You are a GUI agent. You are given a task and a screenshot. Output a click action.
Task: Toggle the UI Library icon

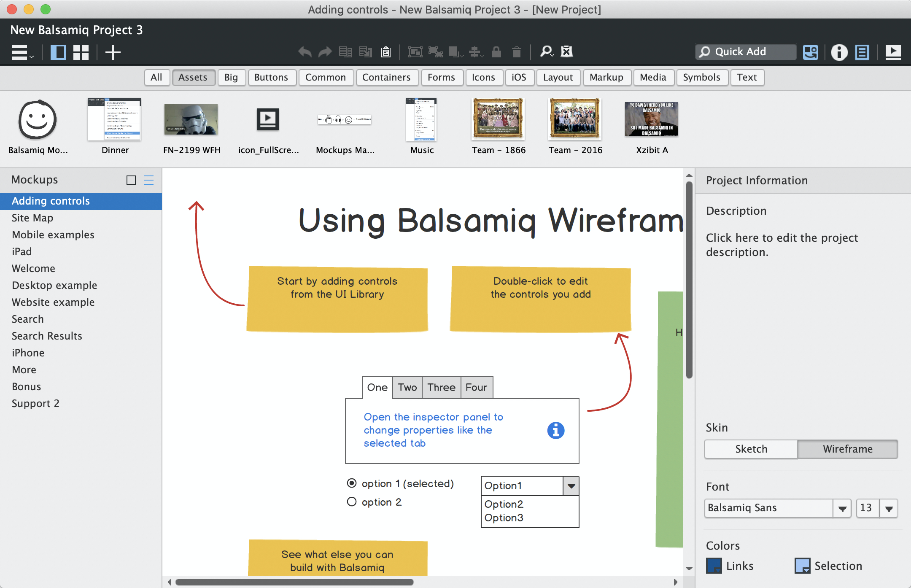pyautogui.click(x=810, y=52)
